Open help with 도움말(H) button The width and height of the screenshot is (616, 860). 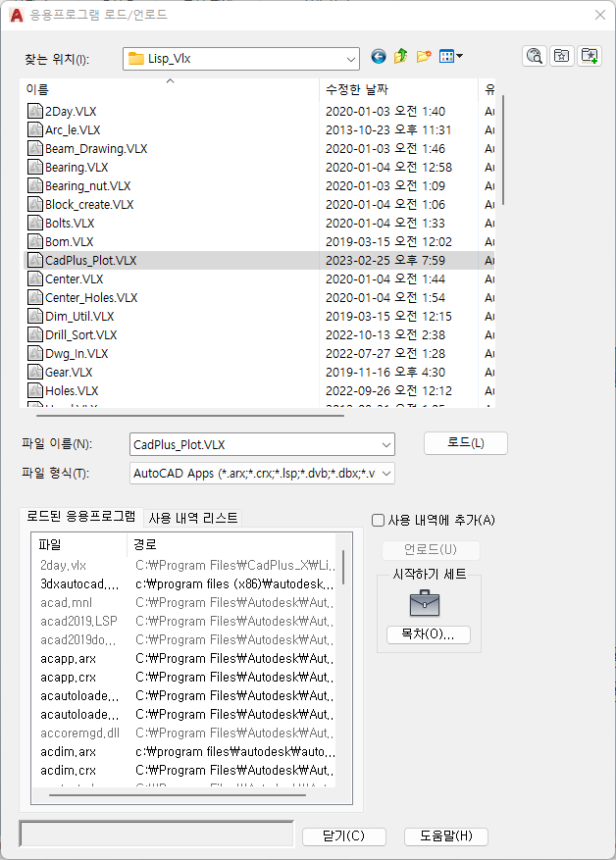pyautogui.click(x=446, y=835)
